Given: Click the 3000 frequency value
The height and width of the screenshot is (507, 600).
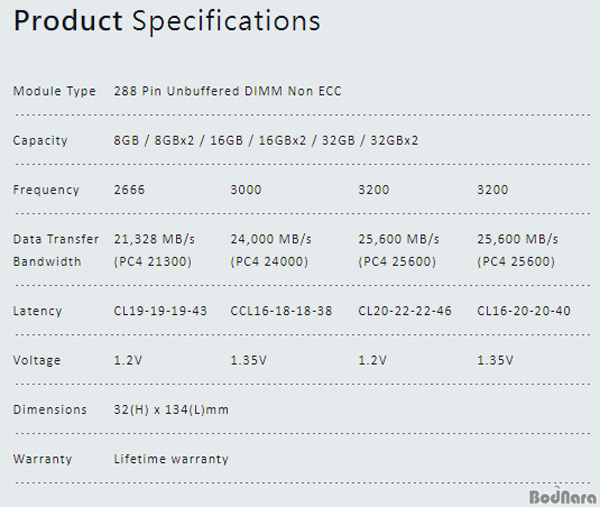Looking at the screenshot, I should 246,190.
